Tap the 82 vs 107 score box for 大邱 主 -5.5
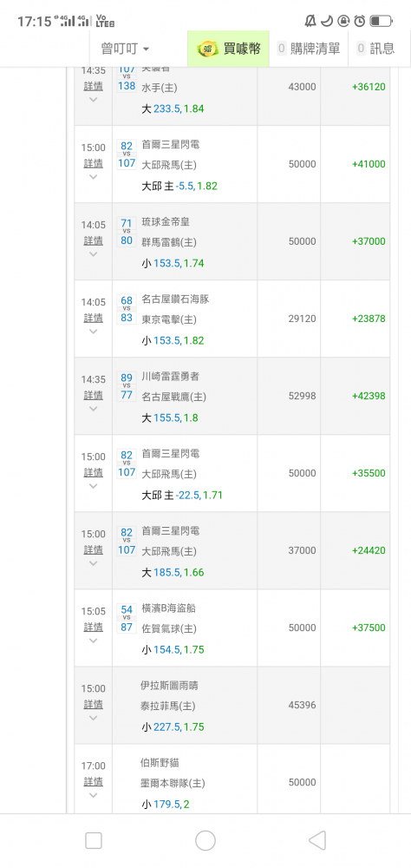Viewport: 411px width, 868px height. (x=127, y=155)
